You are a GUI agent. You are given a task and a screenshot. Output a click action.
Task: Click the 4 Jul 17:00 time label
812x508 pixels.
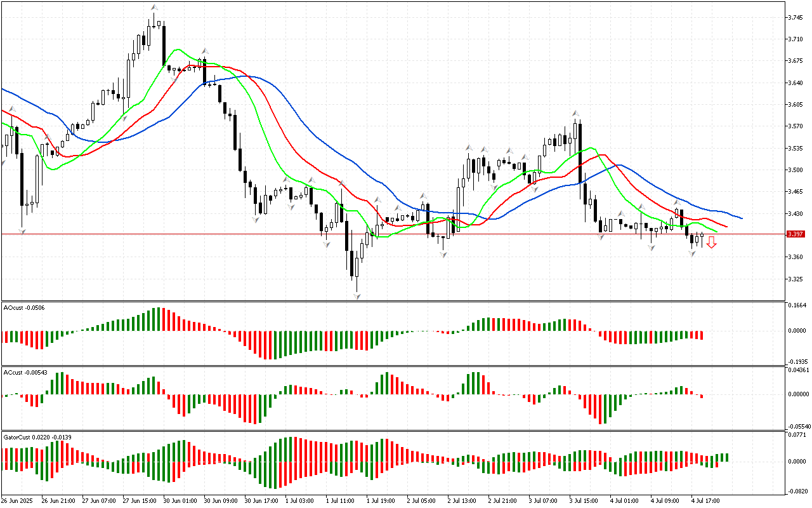tap(705, 501)
